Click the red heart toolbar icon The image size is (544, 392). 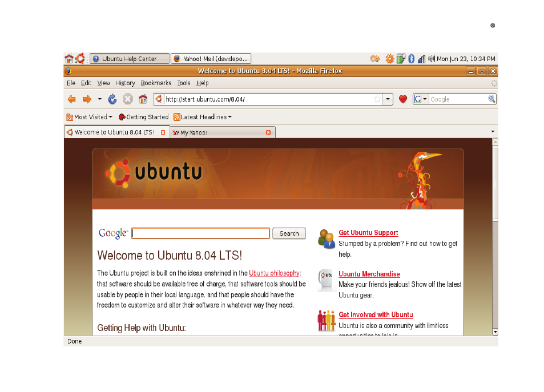[403, 99]
